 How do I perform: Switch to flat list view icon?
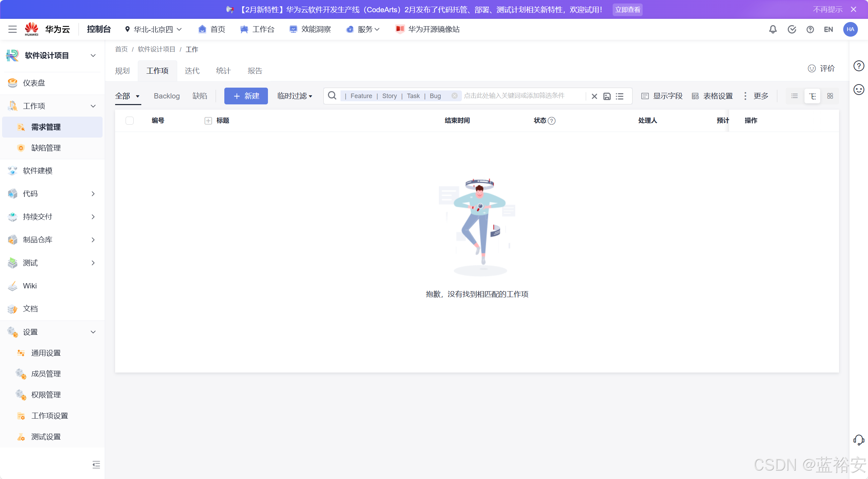click(794, 96)
